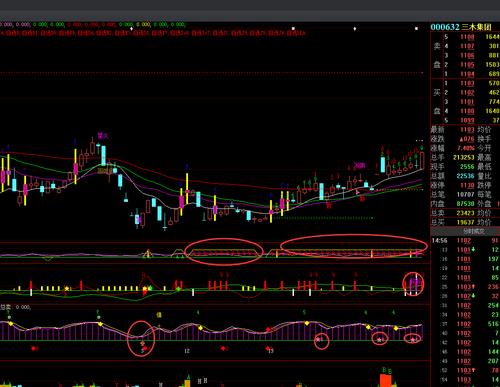Viewport: 500px width, 387px height.
Task: Select sell level 4 volume 301
Action: 494,46
